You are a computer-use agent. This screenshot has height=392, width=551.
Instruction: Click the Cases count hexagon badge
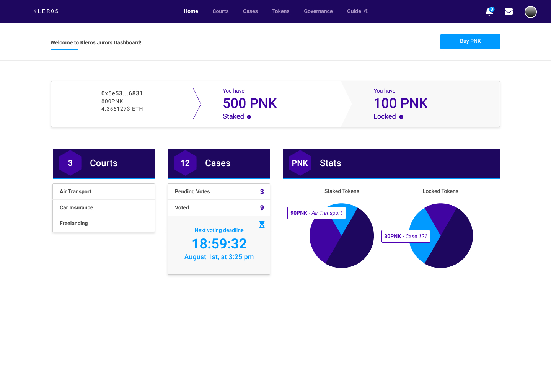[x=185, y=163]
